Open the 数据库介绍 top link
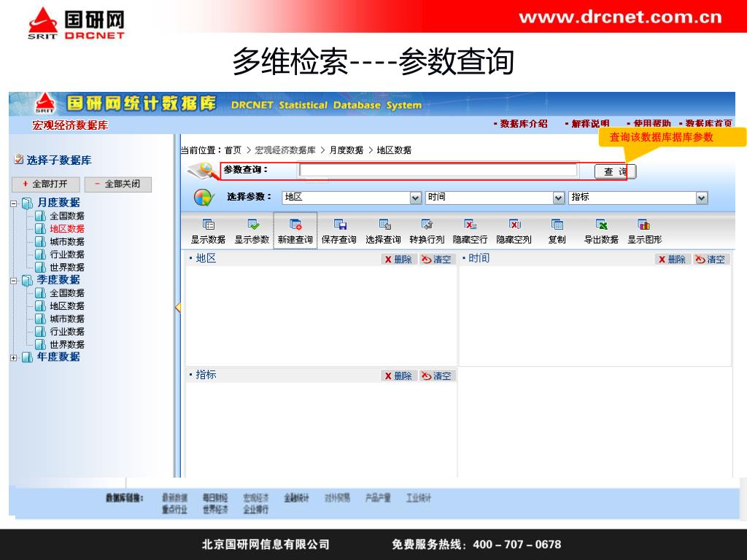 tap(523, 124)
